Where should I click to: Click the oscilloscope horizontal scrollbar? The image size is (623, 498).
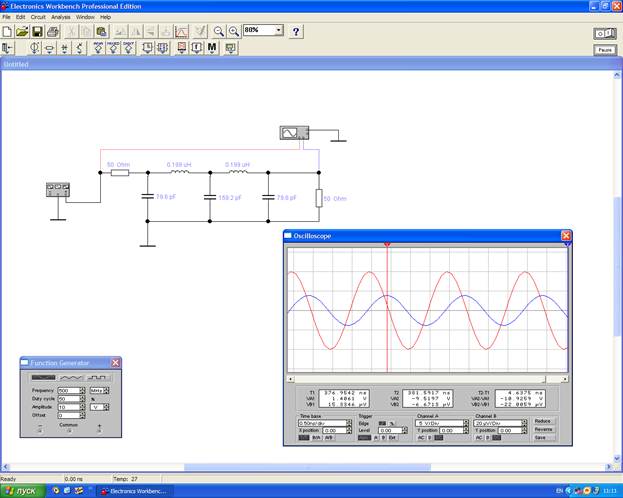(x=418, y=380)
